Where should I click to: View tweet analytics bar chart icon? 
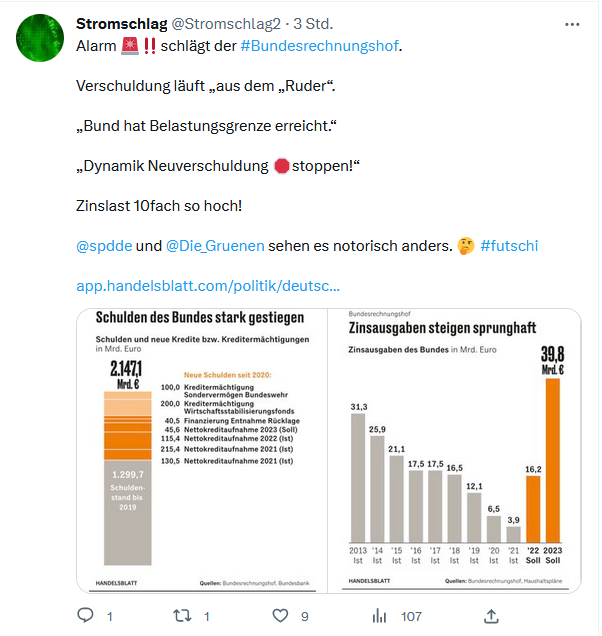379,616
